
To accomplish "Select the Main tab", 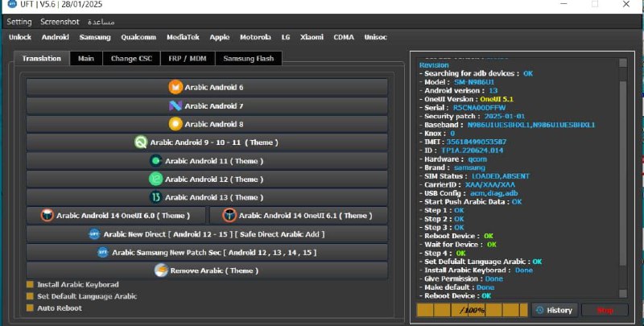I will coord(86,58).
